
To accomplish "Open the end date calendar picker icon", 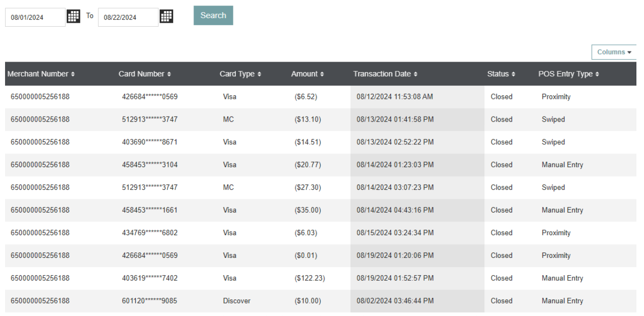I will (166, 16).
